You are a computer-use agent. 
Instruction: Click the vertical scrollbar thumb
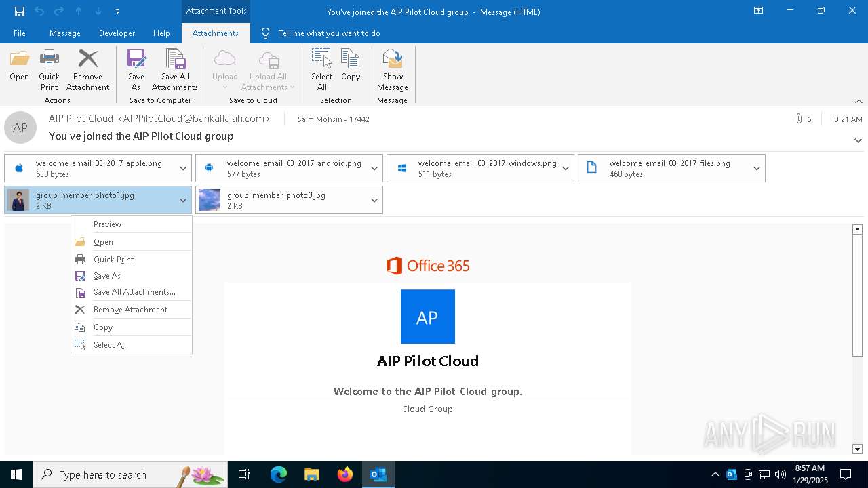click(857, 296)
